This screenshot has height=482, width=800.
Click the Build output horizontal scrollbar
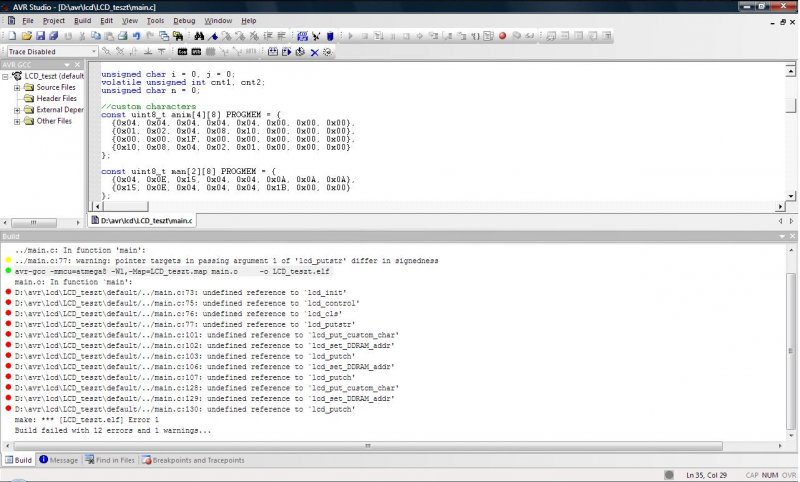coord(368,446)
